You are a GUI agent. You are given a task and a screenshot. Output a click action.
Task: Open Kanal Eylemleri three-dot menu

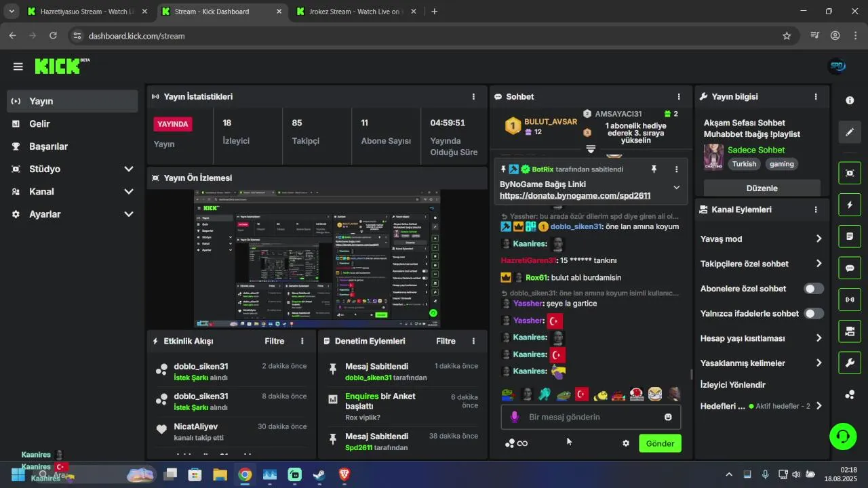(x=816, y=209)
